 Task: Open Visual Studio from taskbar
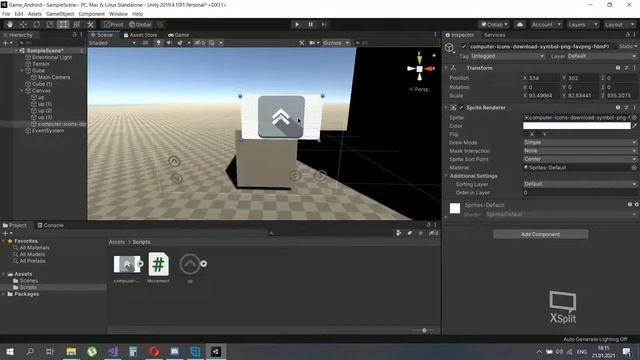coord(113,351)
